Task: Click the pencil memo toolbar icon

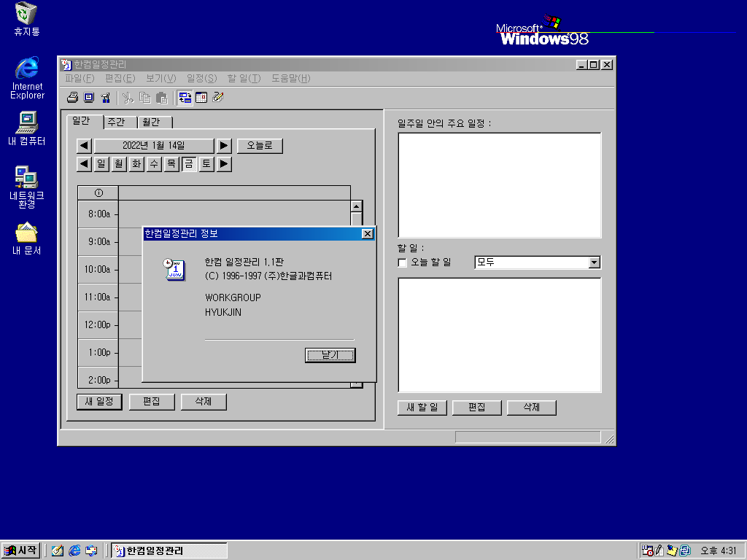Action: tap(218, 98)
